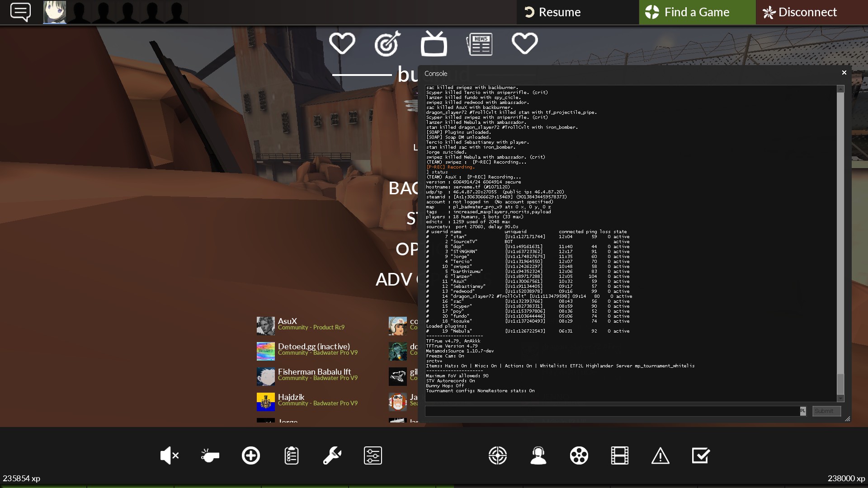Click the Disconnect button
This screenshot has width=868, height=488.
[x=811, y=12]
